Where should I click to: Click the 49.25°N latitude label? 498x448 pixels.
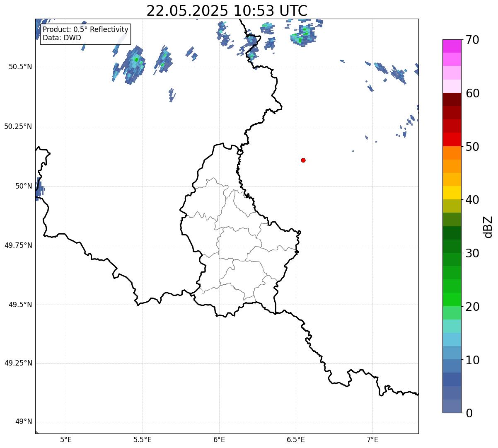[x=18, y=363]
